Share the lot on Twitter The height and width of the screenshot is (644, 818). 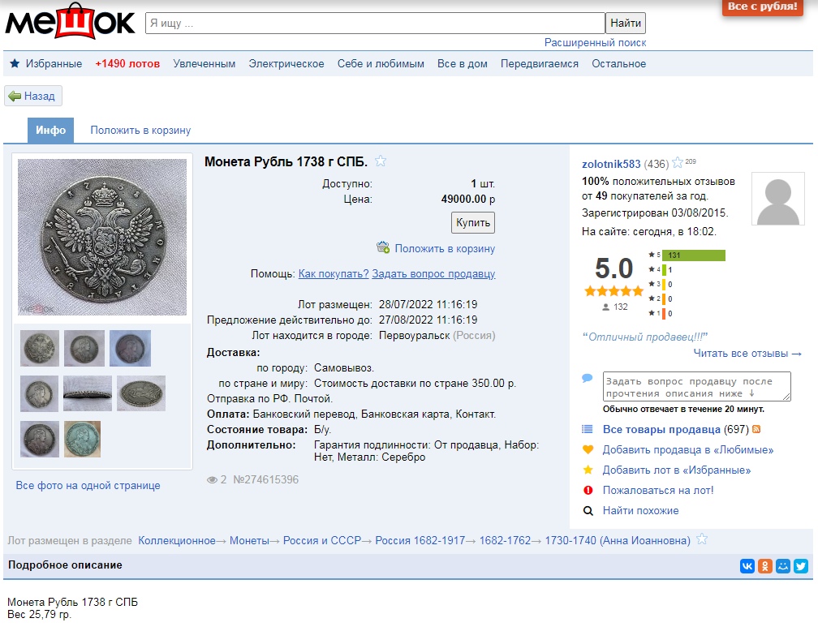click(800, 566)
